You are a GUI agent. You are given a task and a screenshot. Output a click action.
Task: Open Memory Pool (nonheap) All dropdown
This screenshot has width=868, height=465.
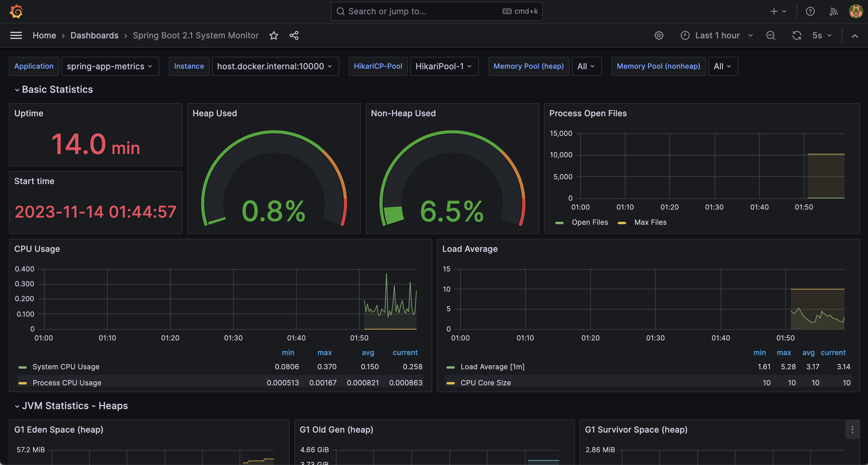(x=723, y=66)
